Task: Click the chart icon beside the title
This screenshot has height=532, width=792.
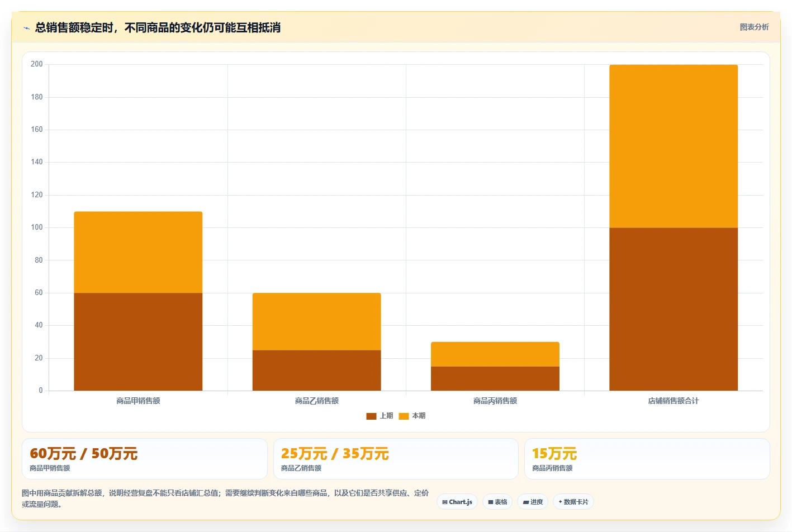Action: tap(26, 28)
